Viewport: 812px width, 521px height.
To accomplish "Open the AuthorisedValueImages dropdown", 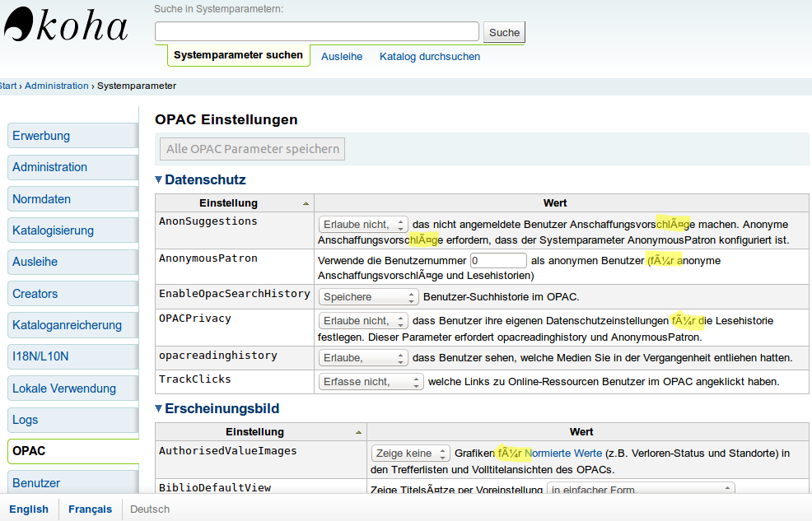I will [410, 454].
